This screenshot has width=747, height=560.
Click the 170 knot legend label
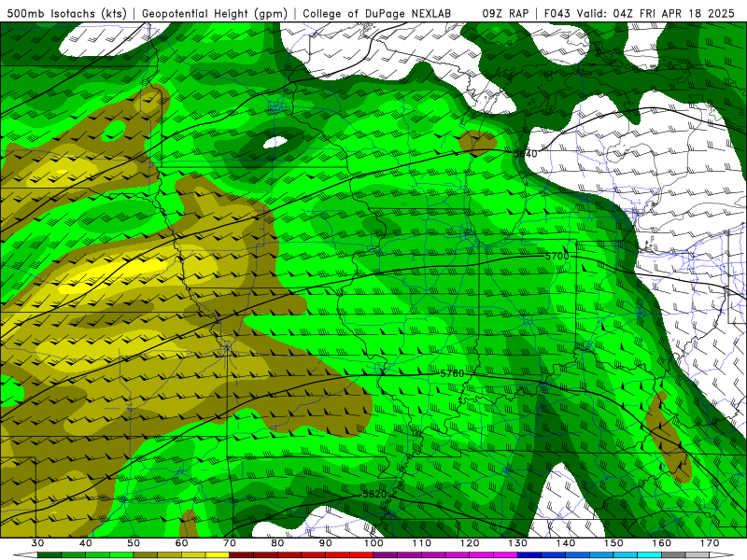710,543
